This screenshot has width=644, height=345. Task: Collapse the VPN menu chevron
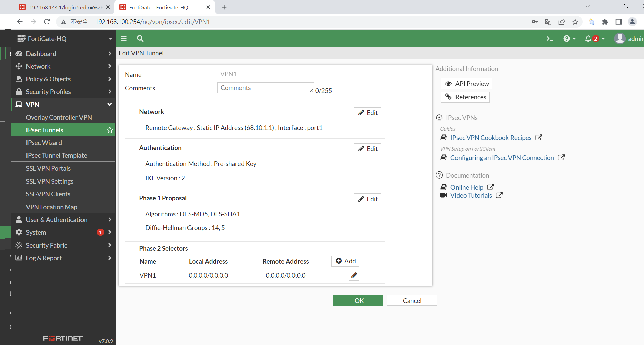(x=110, y=105)
